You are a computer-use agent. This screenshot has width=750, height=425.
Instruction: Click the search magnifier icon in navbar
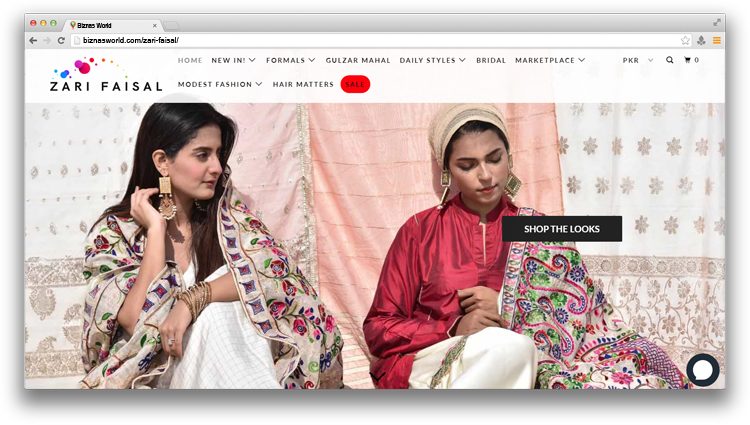[670, 60]
